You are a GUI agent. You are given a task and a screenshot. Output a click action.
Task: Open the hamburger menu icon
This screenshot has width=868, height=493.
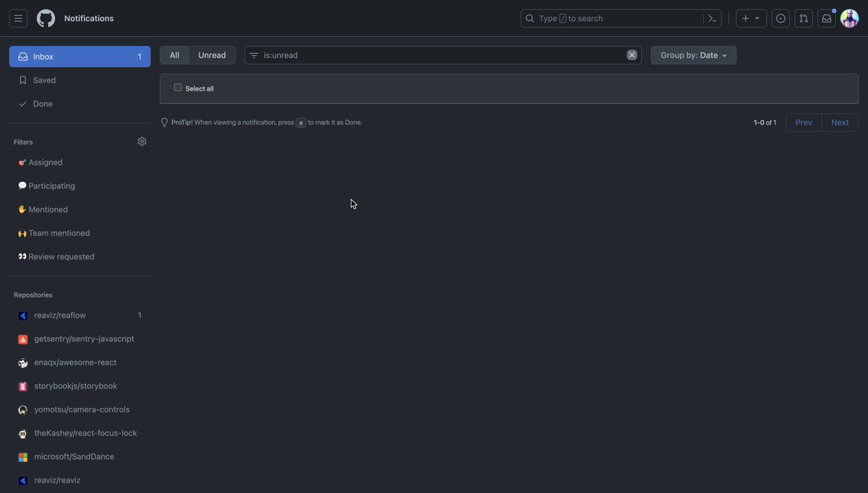[18, 17]
